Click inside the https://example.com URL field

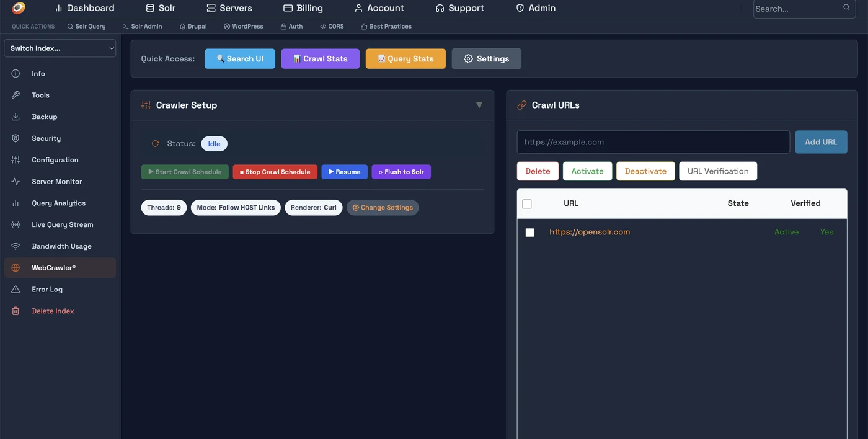click(x=653, y=141)
